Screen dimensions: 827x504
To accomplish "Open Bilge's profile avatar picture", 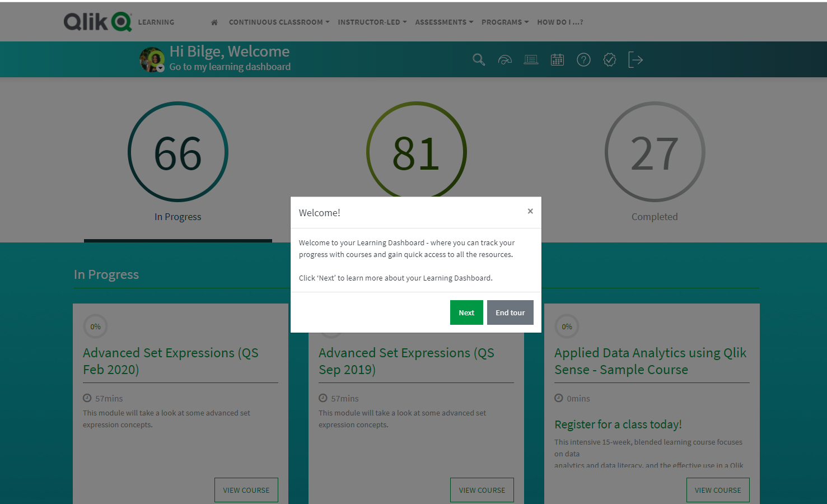I will point(151,59).
